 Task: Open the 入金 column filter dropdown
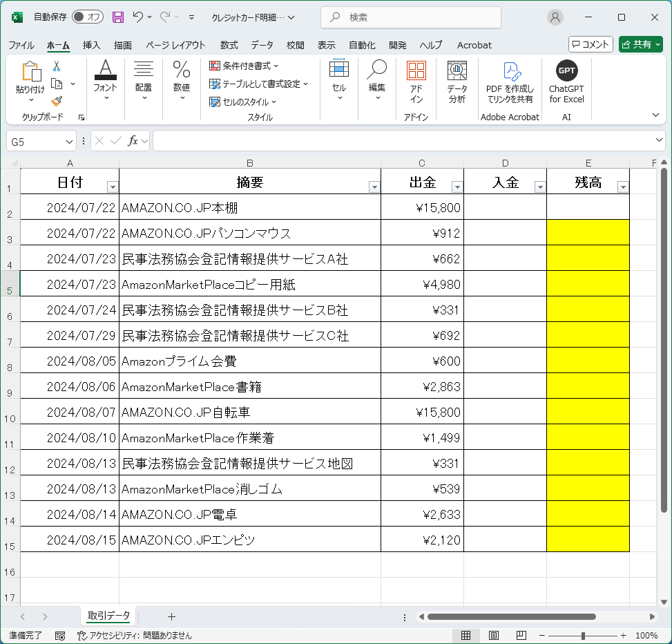tap(540, 187)
